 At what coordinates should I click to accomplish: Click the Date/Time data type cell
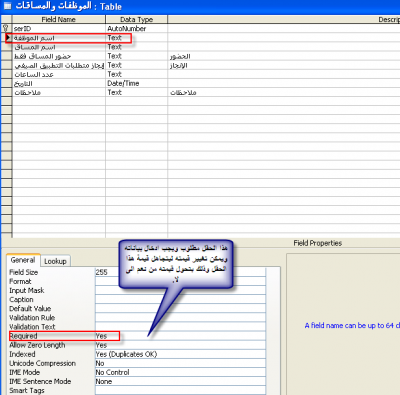click(x=136, y=83)
